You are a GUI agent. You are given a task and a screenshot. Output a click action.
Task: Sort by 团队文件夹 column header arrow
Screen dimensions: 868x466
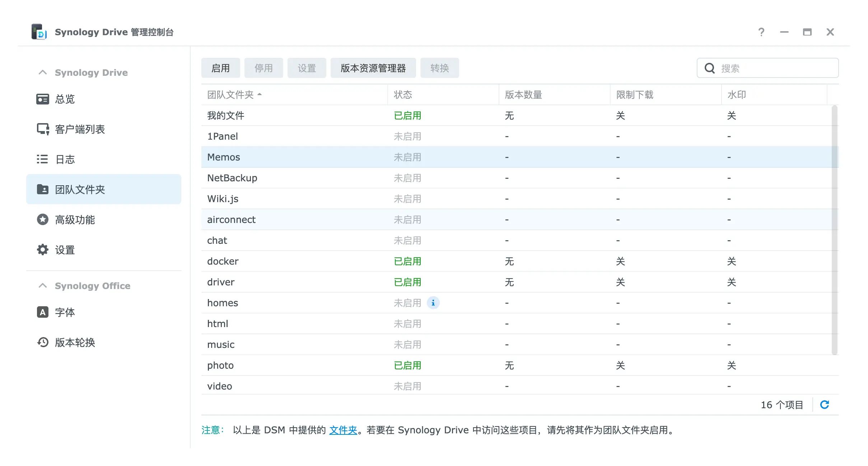pyautogui.click(x=260, y=95)
